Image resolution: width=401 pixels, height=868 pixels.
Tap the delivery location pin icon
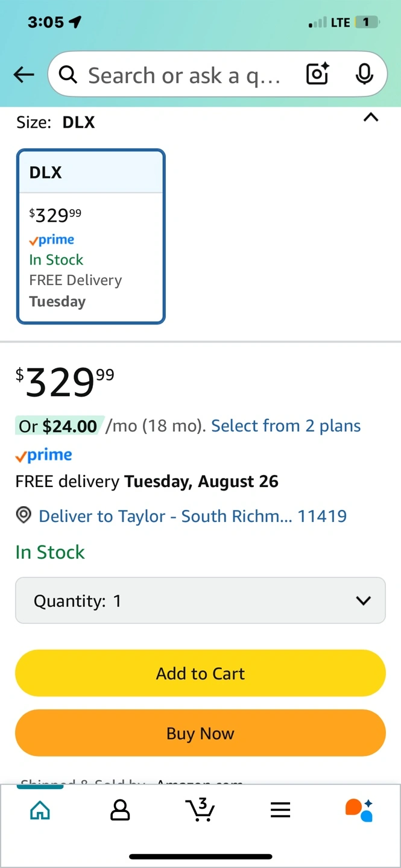click(24, 516)
